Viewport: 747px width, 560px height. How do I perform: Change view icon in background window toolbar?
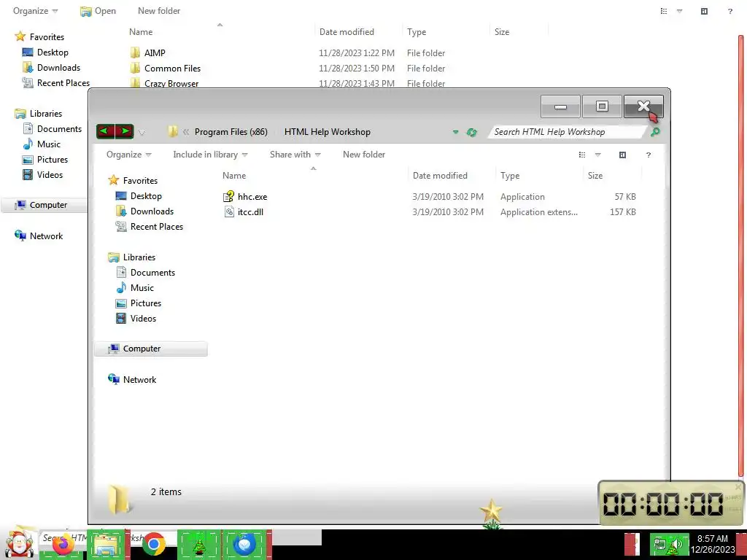[664, 11]
